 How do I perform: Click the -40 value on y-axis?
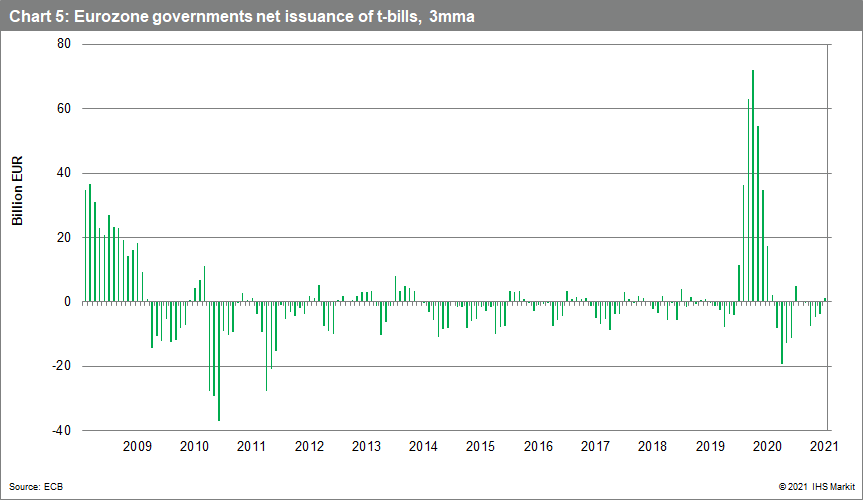click(62, 431)
